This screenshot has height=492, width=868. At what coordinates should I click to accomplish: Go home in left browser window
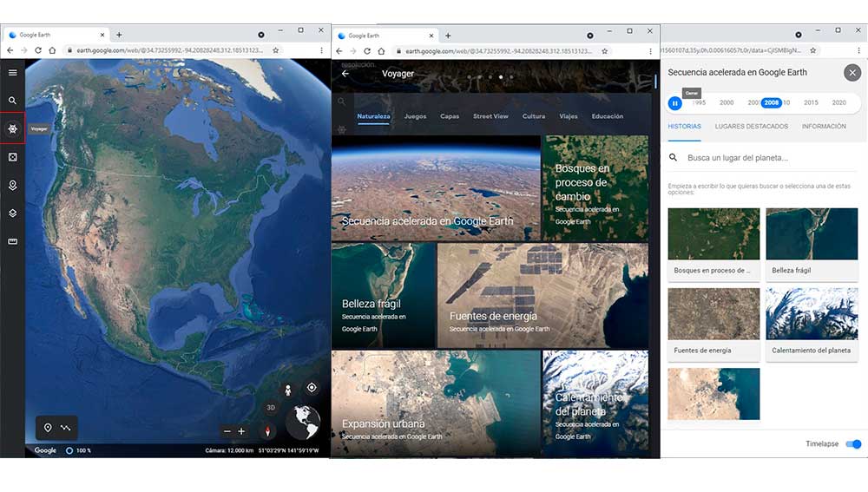tap(52, 50)
